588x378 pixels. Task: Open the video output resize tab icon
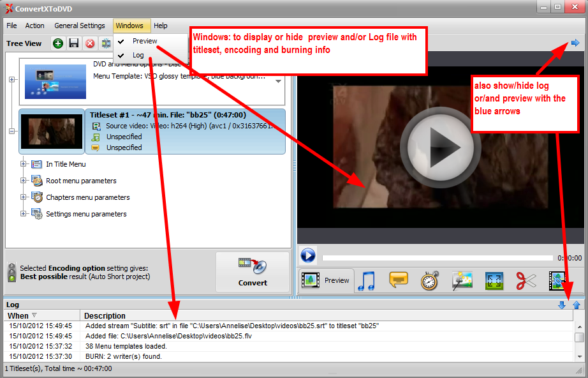pos(494,281)
